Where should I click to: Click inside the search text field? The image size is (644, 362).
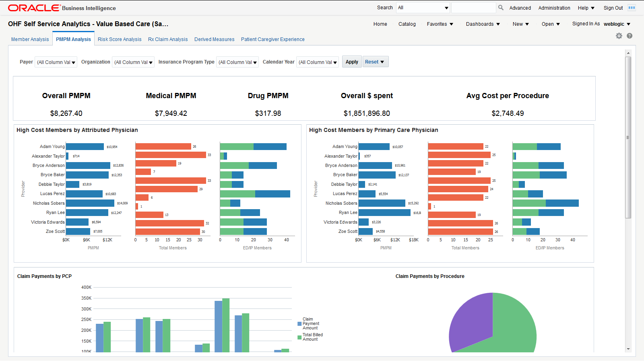(474, 7)
